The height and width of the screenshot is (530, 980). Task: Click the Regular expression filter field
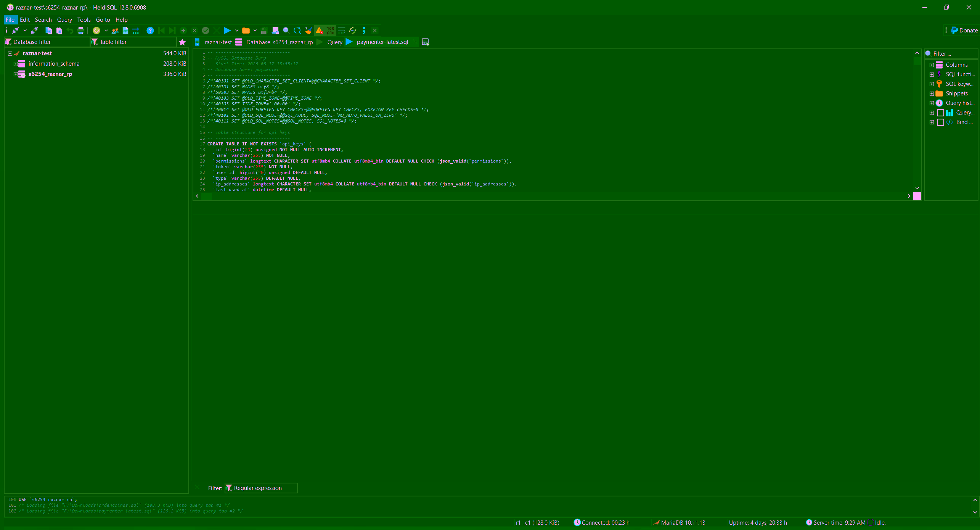261,488
